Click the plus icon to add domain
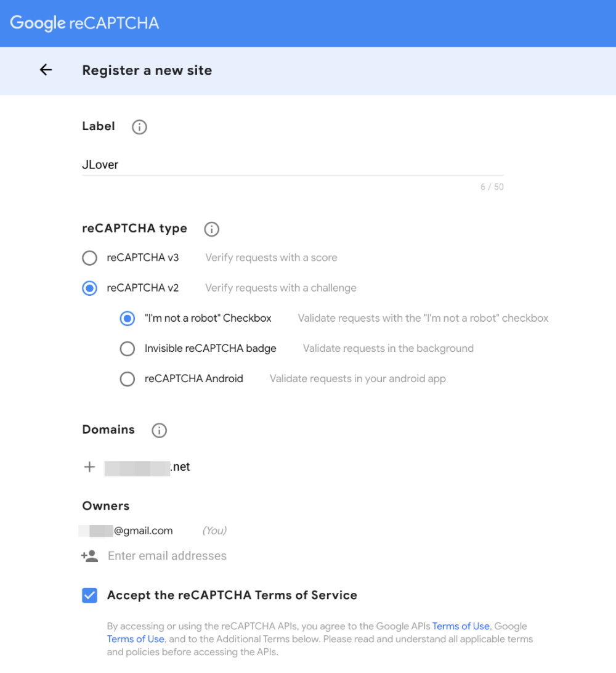Image resolution: width=616 pixels, height=673 pixels. tap(89, 467)
